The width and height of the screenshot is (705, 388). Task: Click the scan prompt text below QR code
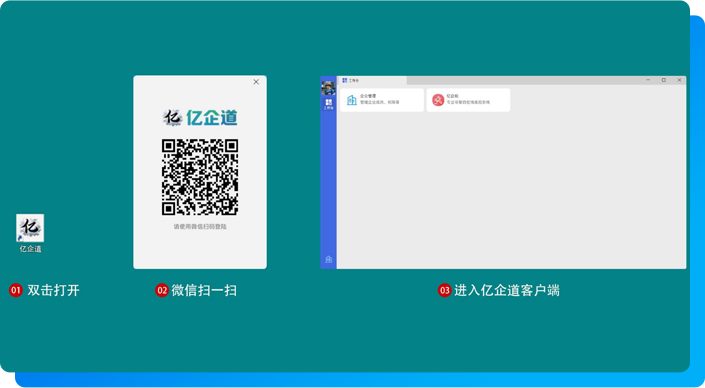click(200, 227)
